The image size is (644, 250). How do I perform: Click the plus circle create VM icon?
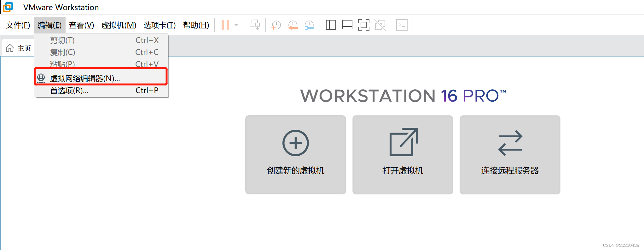tap(296, 143)
